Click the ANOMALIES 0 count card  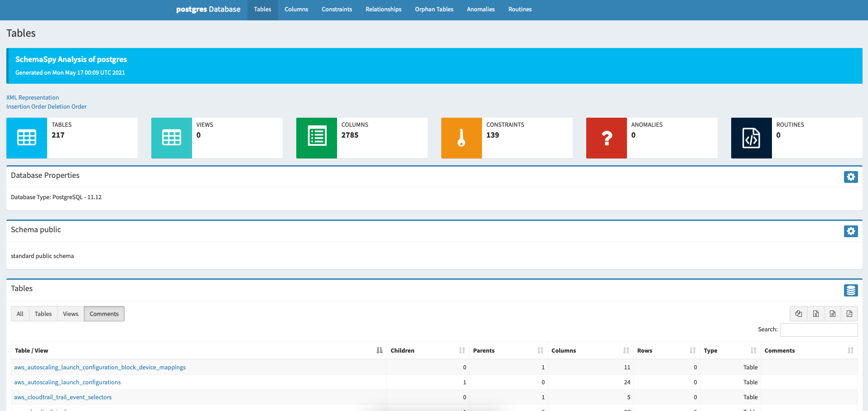pyautogui.click(x=652, y=138)
